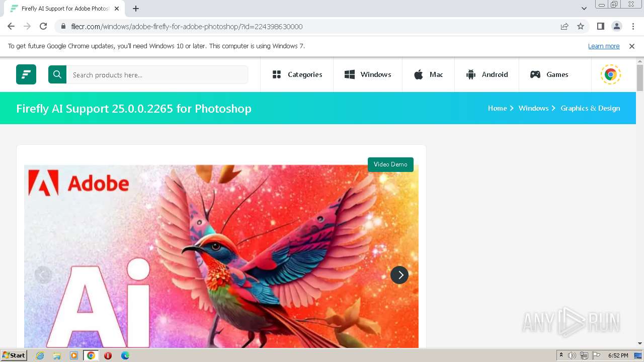Click browser Forward arrow
Viewport: 644px width, 362px height.
click(27, 26)
